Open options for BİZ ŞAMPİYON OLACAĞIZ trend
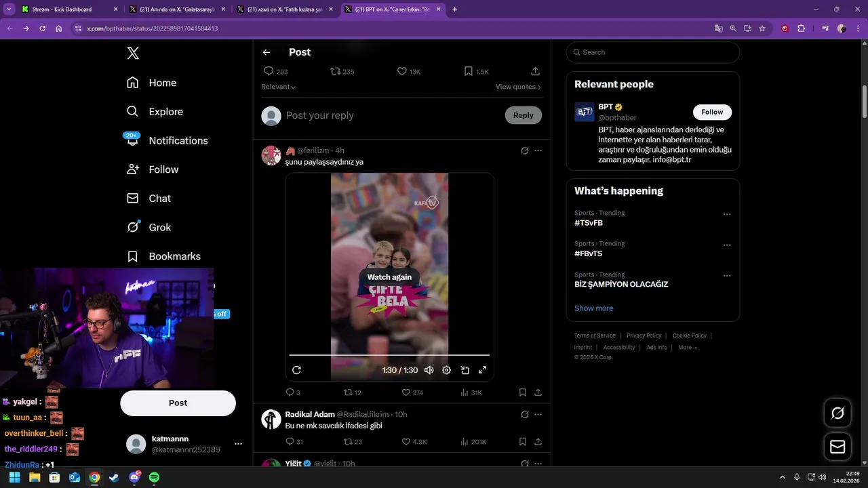Image resolution: width=868 pixels, height=488 pixels. pyautogui.click(x=727, y=276)
